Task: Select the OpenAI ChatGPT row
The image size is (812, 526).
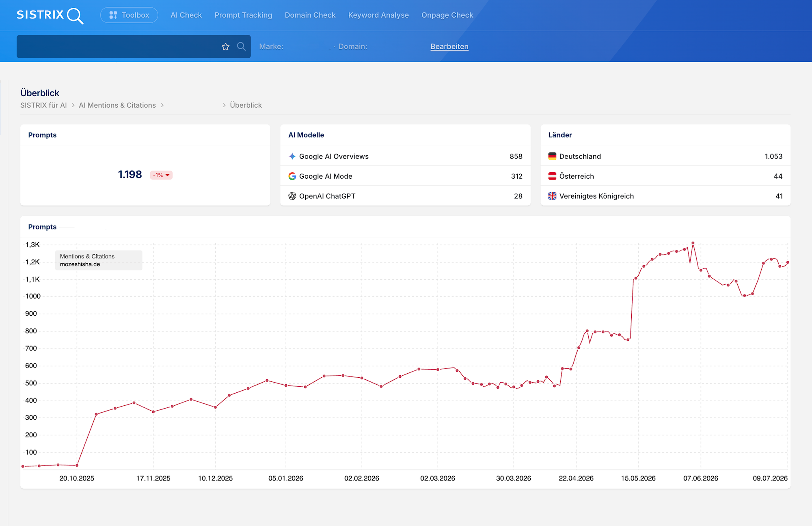Action: click(x=405, y=196)
